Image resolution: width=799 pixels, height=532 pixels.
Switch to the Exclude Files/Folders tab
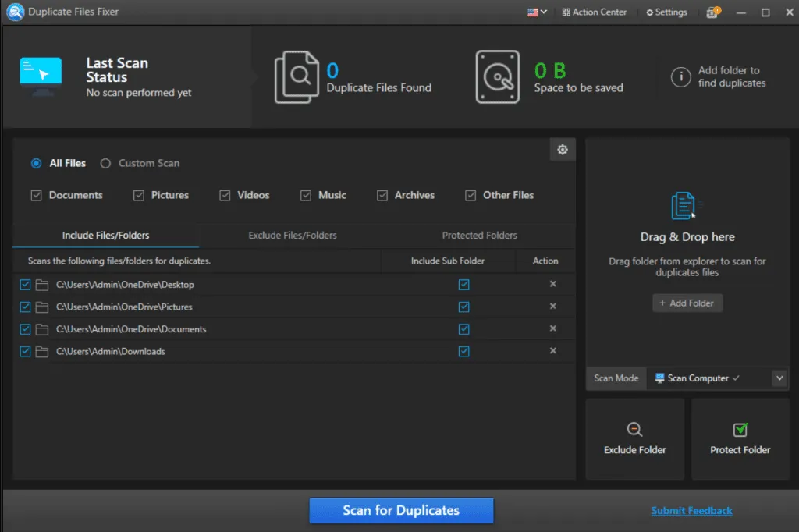(293, 235)
